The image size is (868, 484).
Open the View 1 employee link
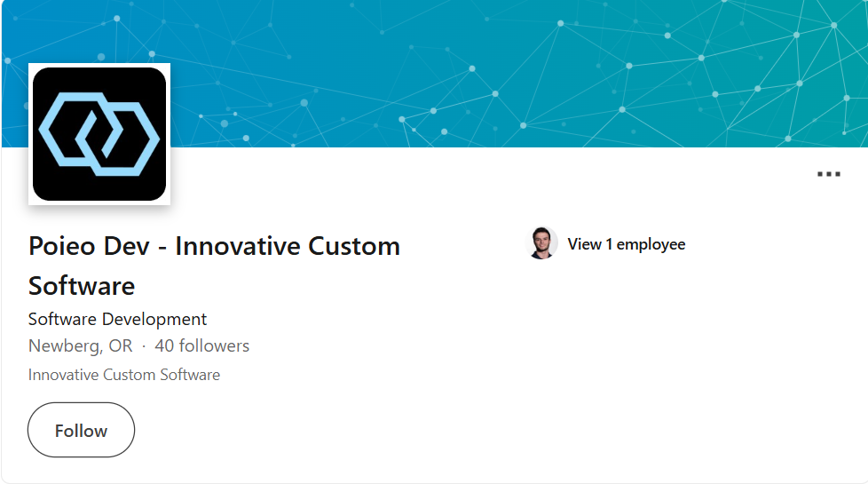[x=626, y=244]
